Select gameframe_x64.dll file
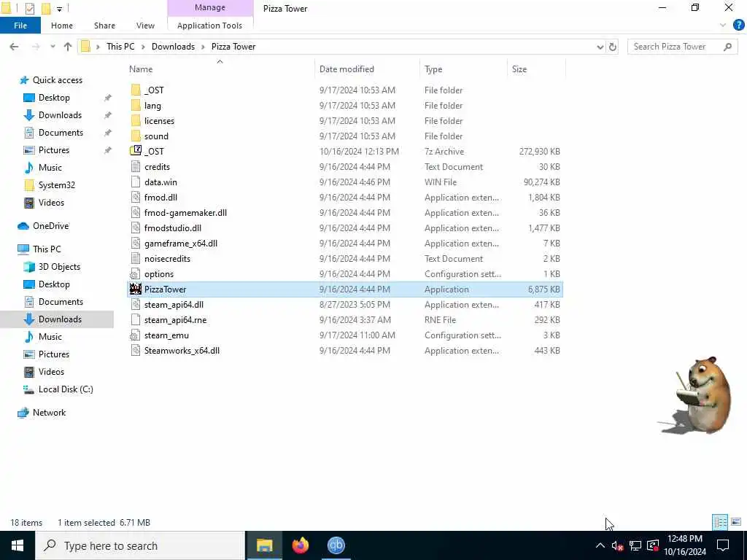The width and height of the screenshot is (747, 560). 345,243
